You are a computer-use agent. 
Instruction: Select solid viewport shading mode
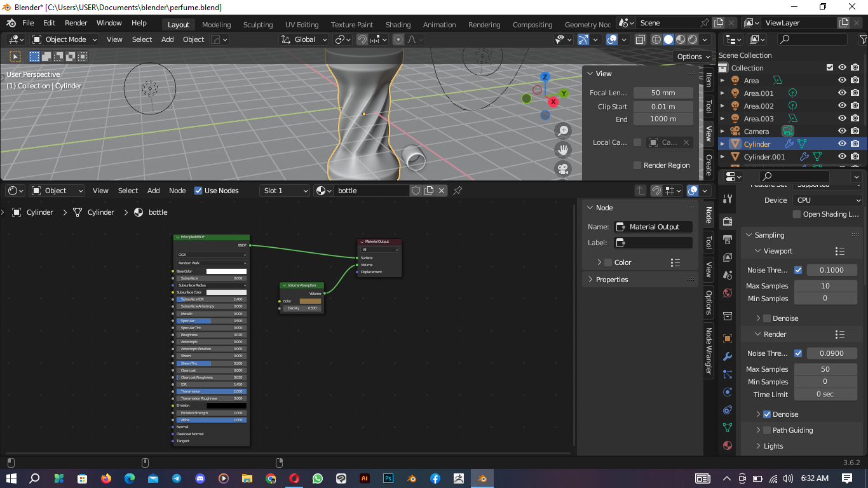click(668, 39)
